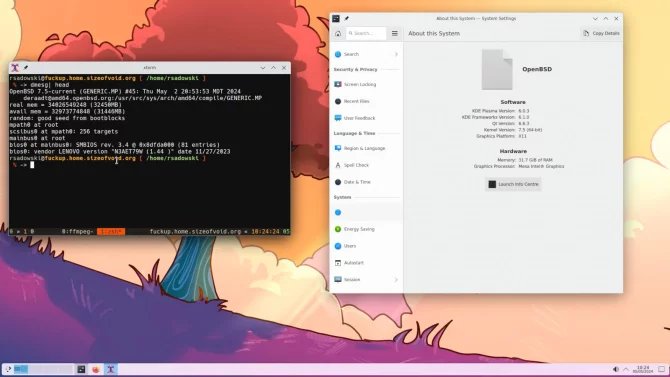This screenshot has height=377, width=670.
Task: Open User Feedback settings
Action: (x=366, y=118)
